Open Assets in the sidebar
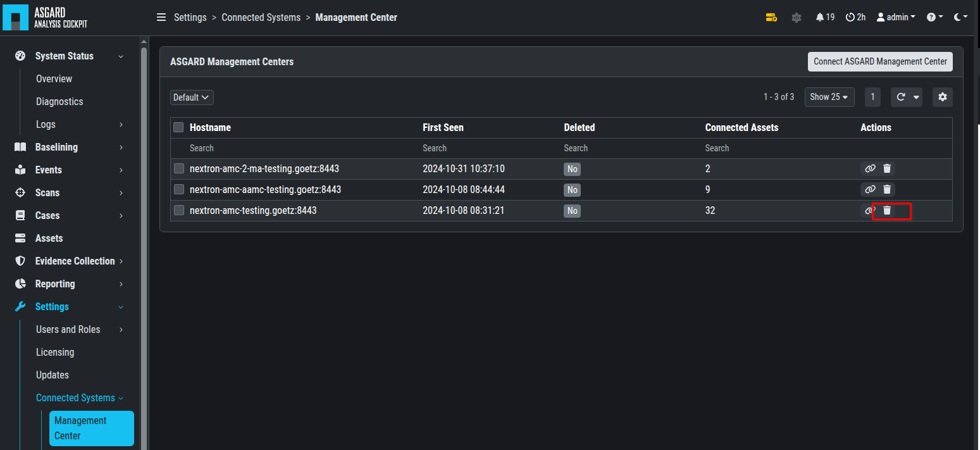Viewport: 980px width, 450px height. [x=49, y=238]
